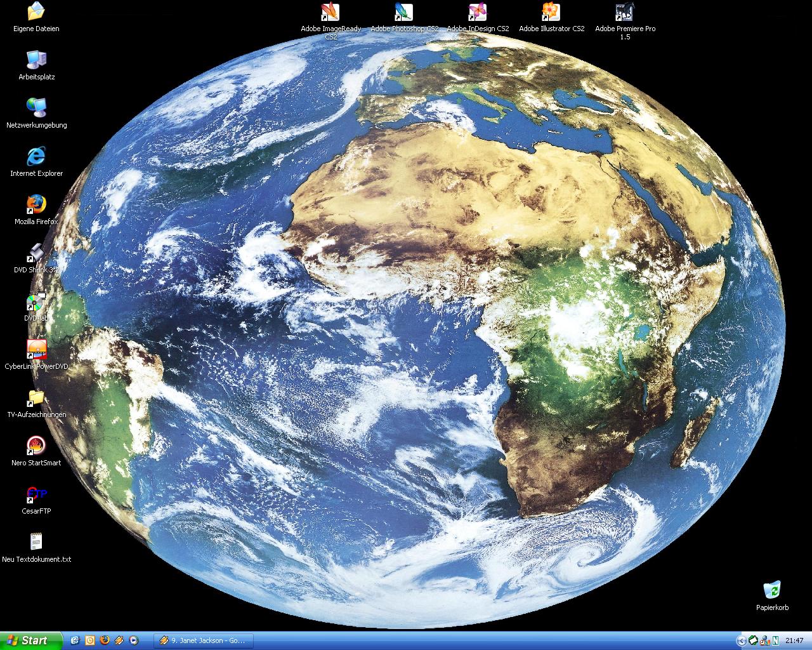This screenshot has width=812, height=650.
Task: Click the Nero StartSmart desktop icon
Action: pos(36,446)
